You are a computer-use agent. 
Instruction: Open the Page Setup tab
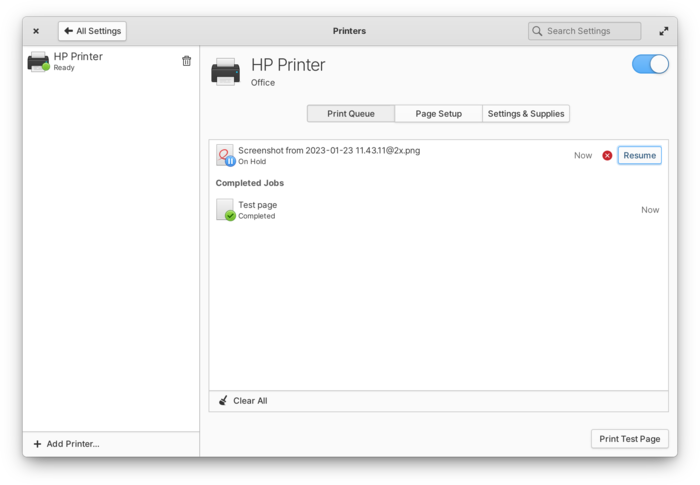(438, 114)
